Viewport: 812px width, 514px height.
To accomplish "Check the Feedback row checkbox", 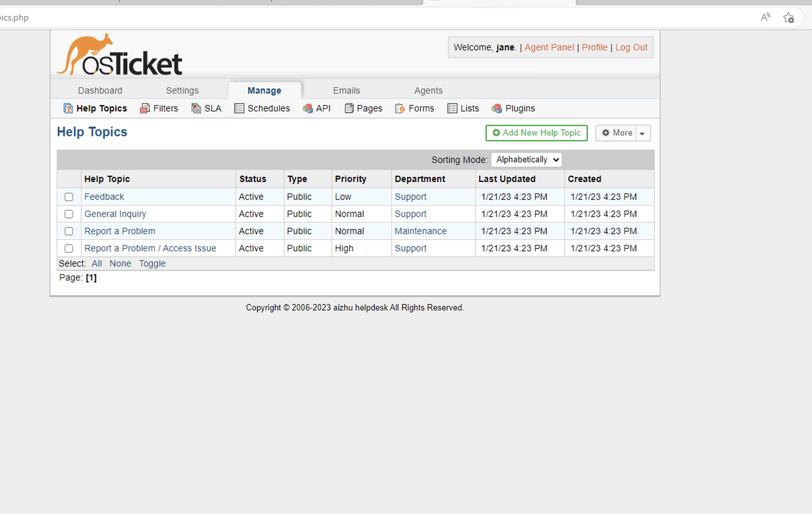I will point(69,197).
